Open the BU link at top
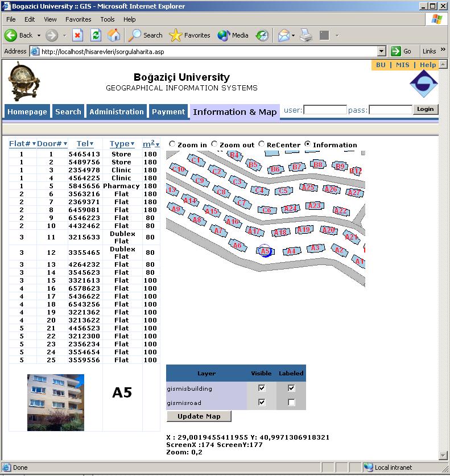Image resolution: width=450 pixels, height=476 pixels. coord(381,65)
